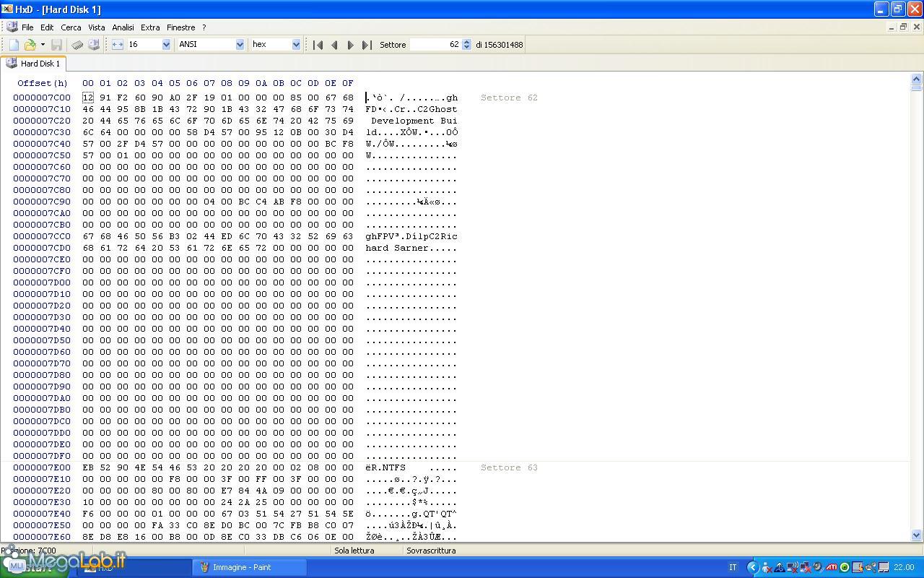Open the ? help menu

[204, 27]
